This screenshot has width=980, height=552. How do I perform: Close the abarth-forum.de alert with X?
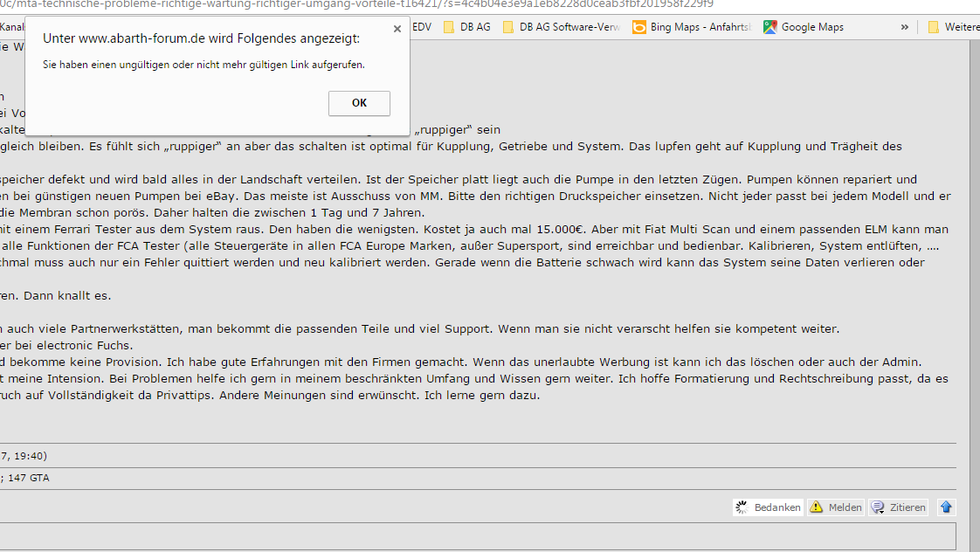397,29
